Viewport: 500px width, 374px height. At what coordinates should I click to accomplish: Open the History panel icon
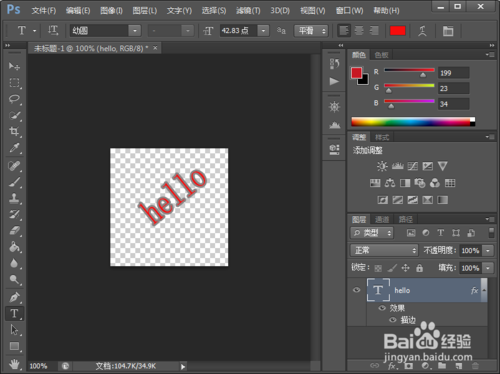coord(334,64)
